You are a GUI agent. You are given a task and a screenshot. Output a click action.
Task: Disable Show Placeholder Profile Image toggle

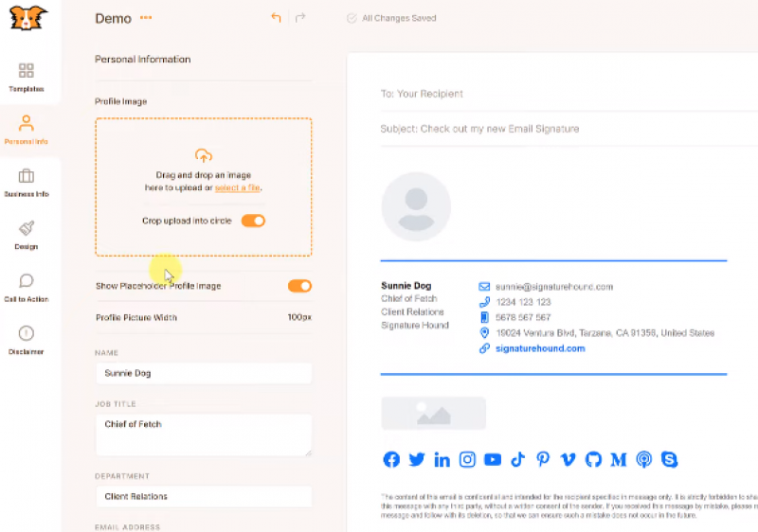point(299,286)
